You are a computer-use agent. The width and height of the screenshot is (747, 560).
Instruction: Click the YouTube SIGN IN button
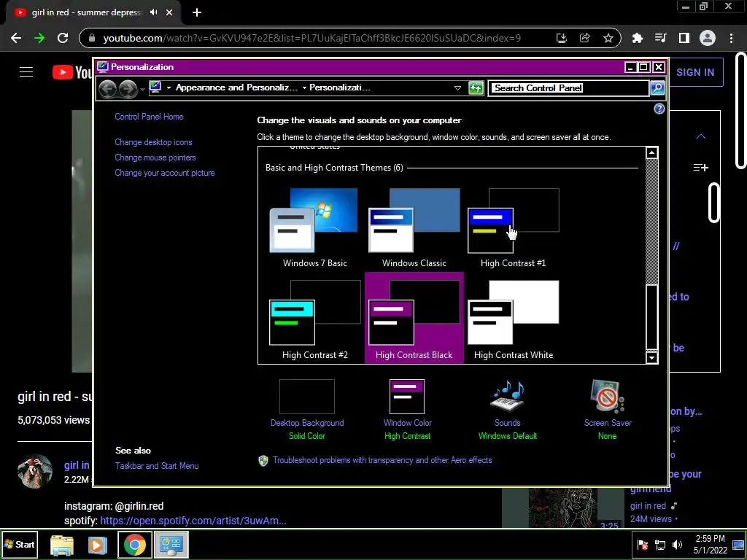[x=695, y=72]
